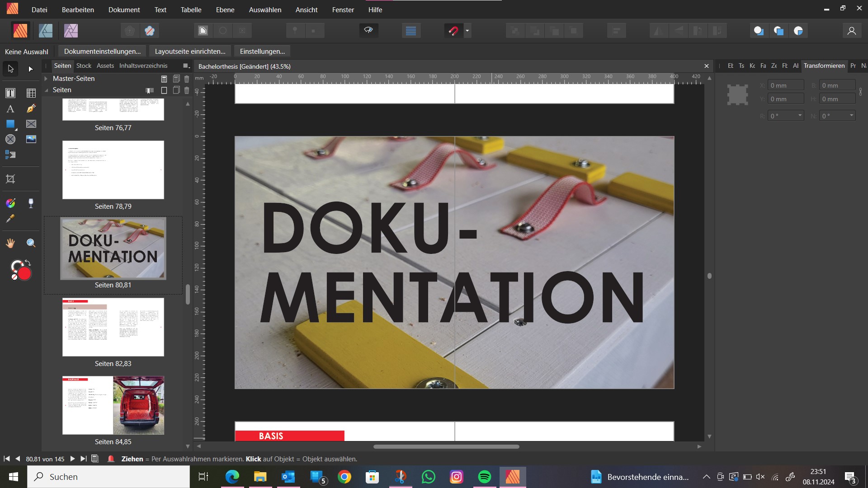
Task: Click the Layoutseite einrichten... button
Action: 190,52
